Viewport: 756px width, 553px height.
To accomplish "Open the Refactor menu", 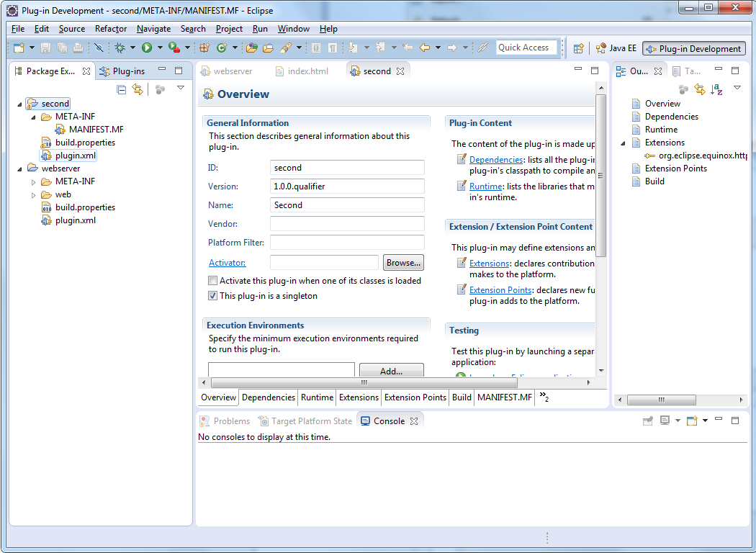I will (x=111, y=29).
